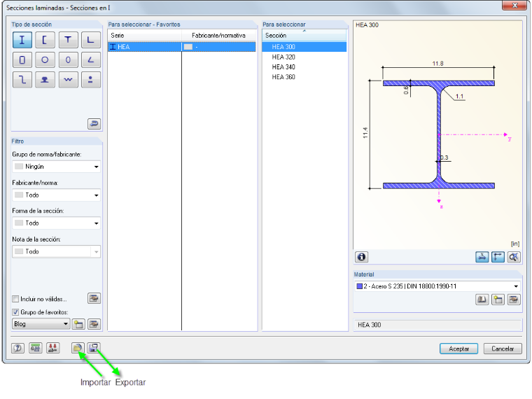The width and height of the screenshot is (532, 399).
Task: Open the material library book icon
Action: tap(482, 300)
